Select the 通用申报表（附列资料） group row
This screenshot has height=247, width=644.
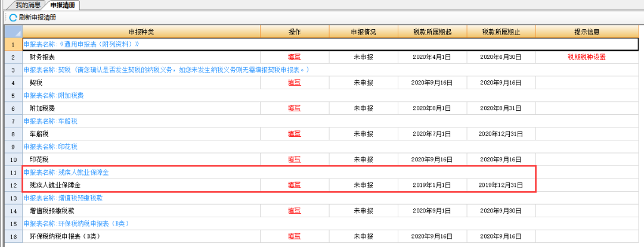coord(330,44)
